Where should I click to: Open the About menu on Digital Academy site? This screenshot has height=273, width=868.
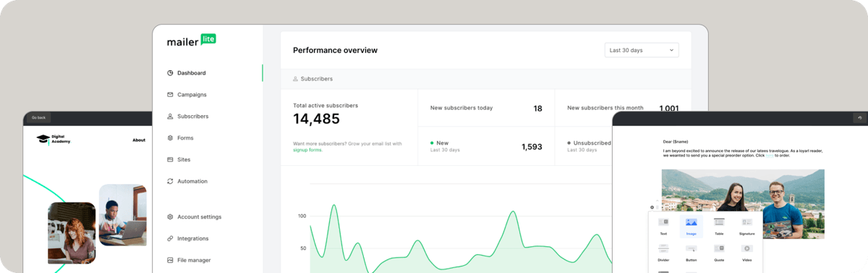[139, 140]
